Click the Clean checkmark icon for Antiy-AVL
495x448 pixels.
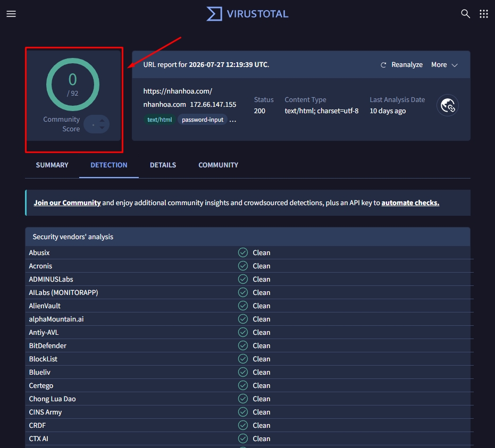[243, 332]
